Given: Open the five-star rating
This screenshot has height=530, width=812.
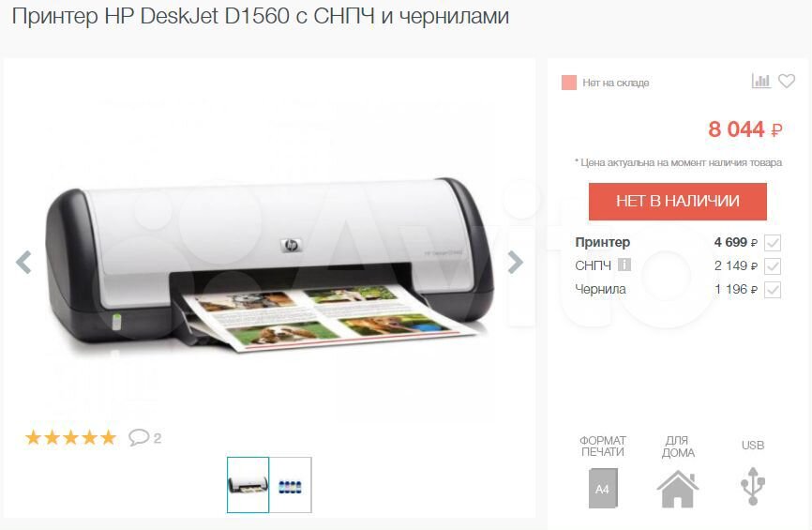Looking at the screenshot, I should point(71,437).
